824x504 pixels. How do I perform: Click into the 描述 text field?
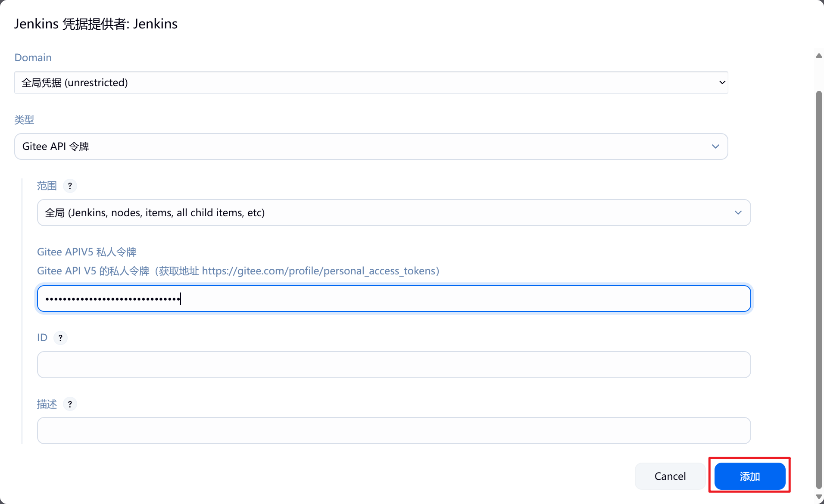394,431
